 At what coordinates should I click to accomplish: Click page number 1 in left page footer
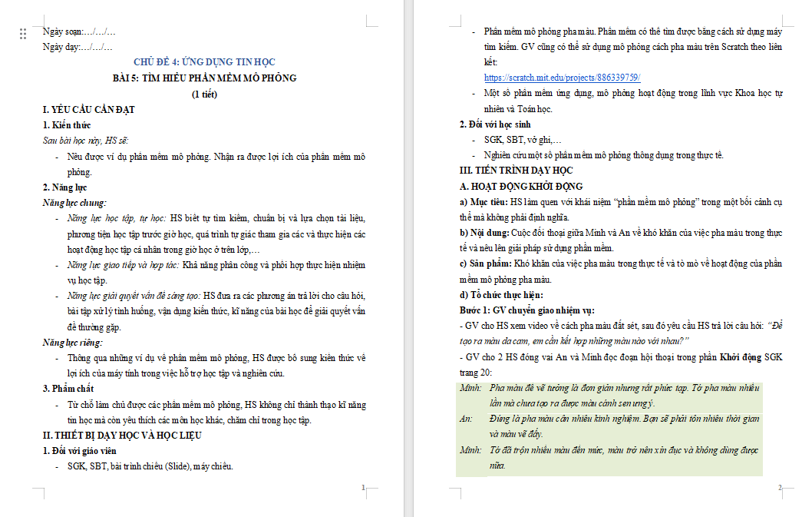click(x=363, y=488)
